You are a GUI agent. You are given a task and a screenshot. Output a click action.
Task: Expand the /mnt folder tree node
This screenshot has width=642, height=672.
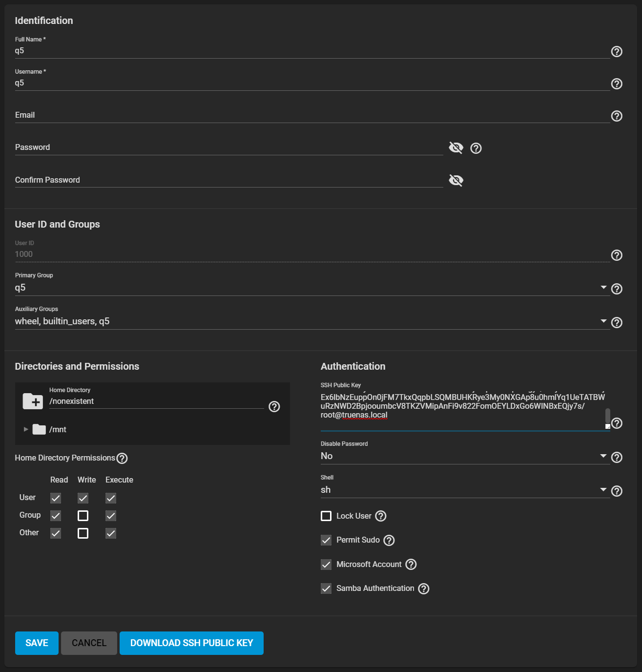(x=26, y=429)
